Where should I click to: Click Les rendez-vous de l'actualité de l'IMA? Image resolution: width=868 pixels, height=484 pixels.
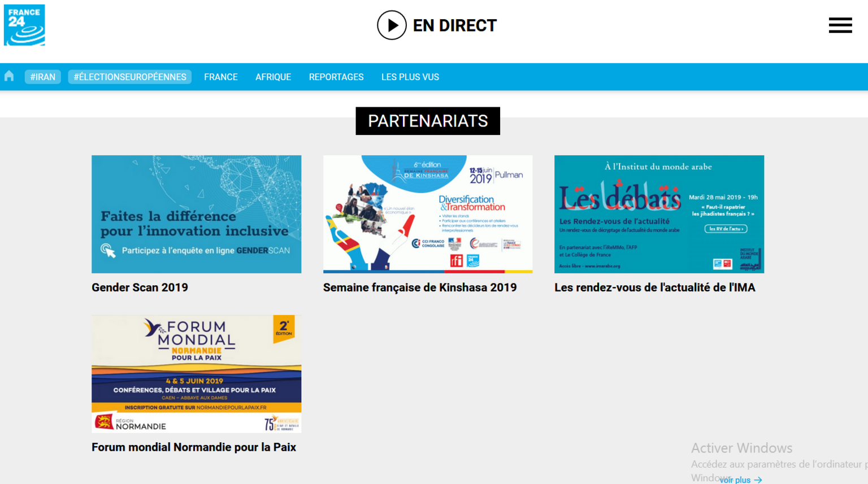[654, 287]
